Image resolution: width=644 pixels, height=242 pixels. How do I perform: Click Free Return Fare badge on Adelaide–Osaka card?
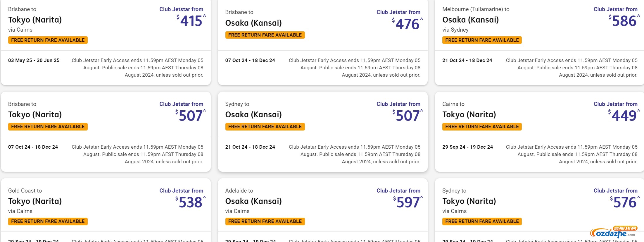(x=265, y=221)
